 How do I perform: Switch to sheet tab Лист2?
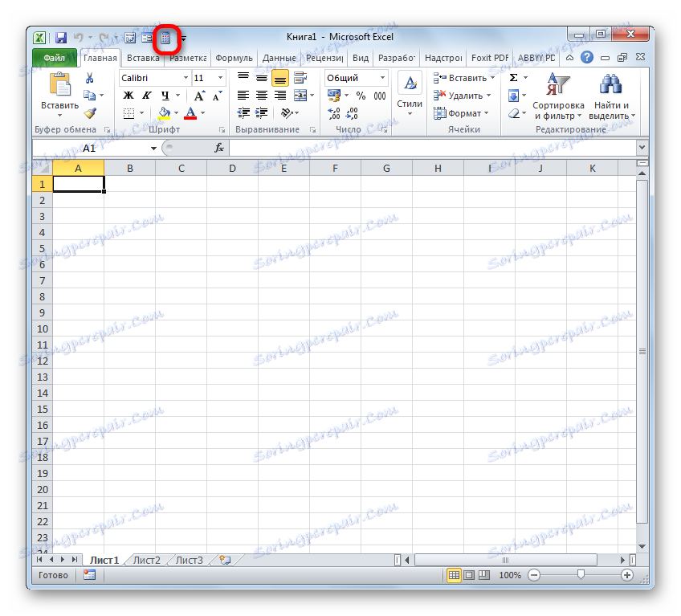click(147, 560)
